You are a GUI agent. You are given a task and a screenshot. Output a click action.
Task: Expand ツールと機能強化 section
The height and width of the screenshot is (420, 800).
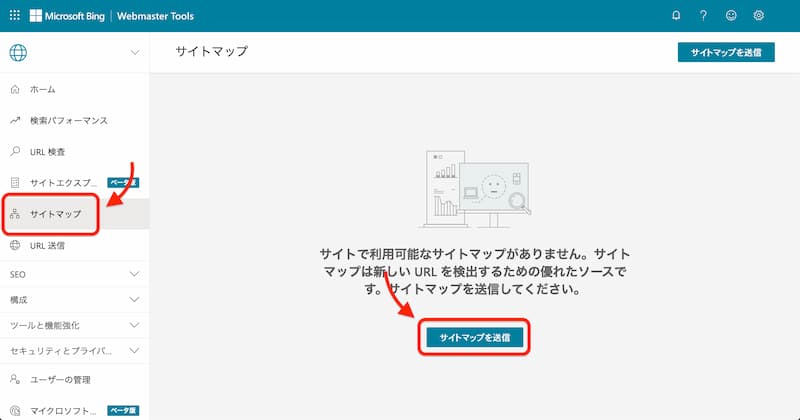point(74,325)
